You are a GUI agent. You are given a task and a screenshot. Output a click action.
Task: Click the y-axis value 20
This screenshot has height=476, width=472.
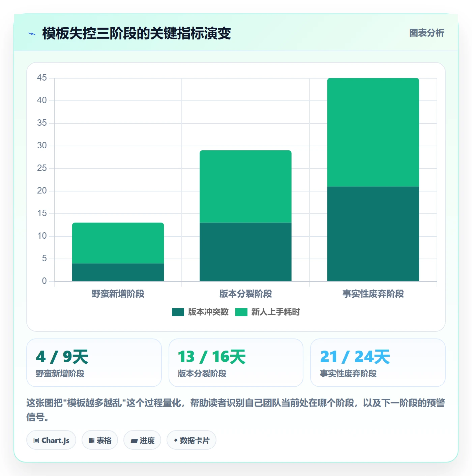pos(42,191)
